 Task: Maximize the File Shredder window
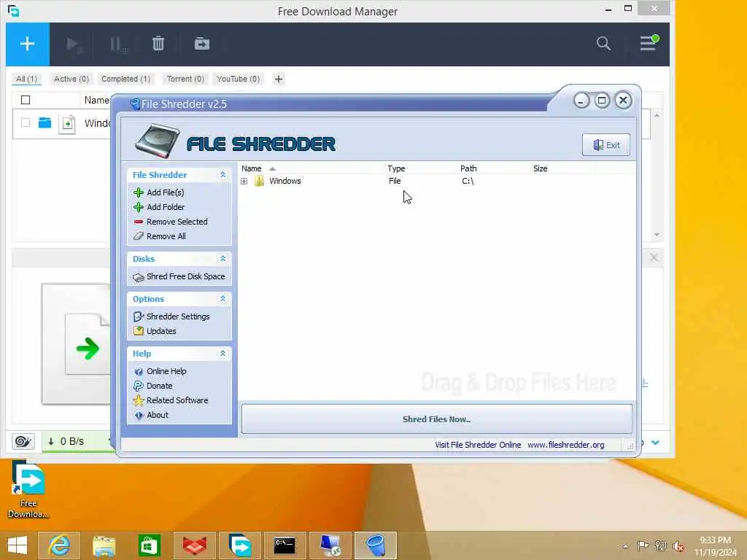coord(602,101)
